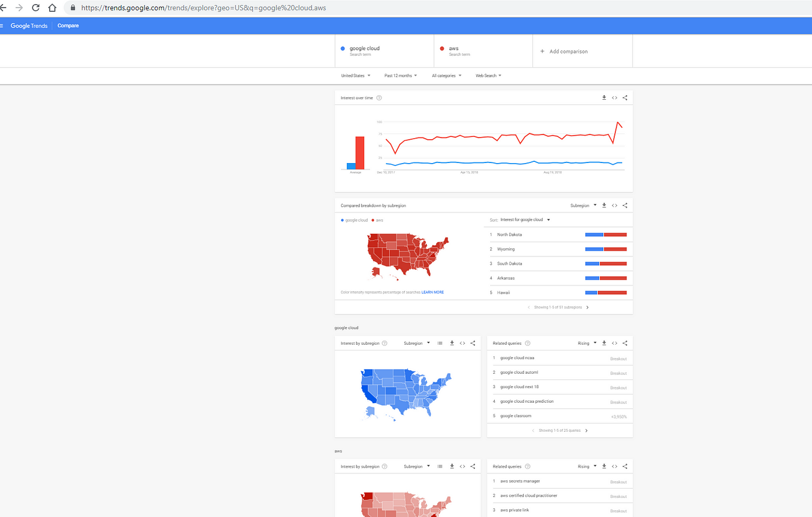Share the Interest over time chart
812x517 pixels.
(625, 97)
